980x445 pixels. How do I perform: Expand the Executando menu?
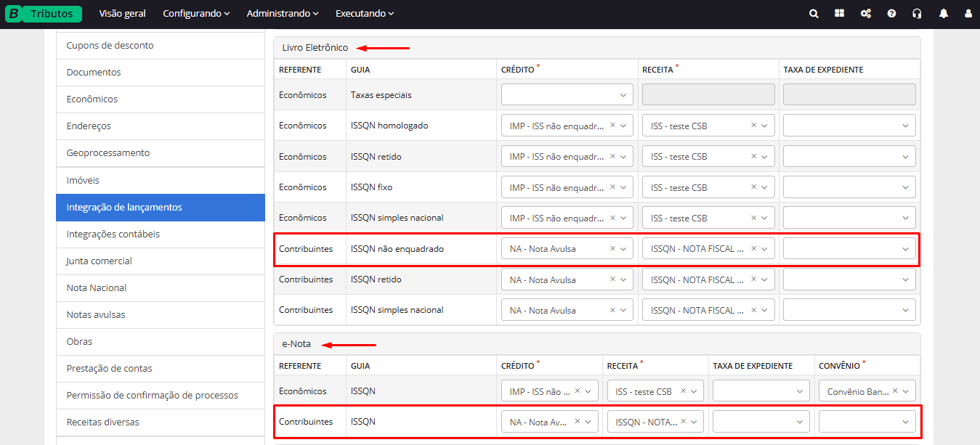pyautogui.click(x=364, y=14)
